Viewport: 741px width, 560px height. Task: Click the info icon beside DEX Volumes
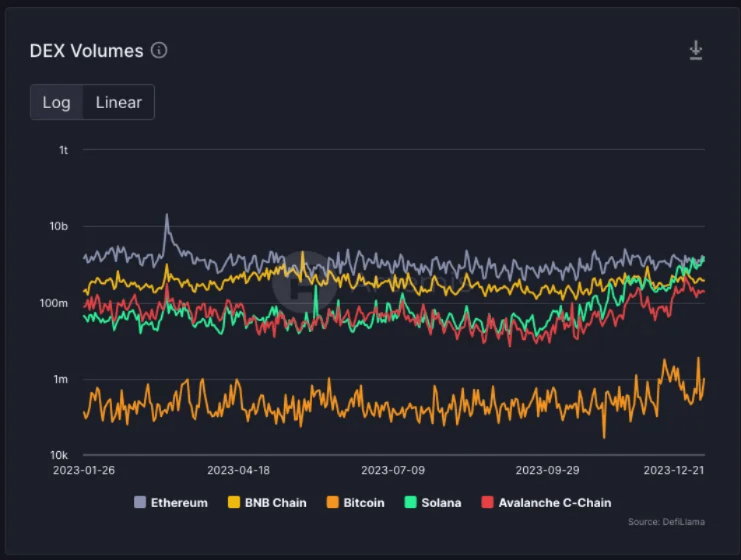[x=159, y=51]
